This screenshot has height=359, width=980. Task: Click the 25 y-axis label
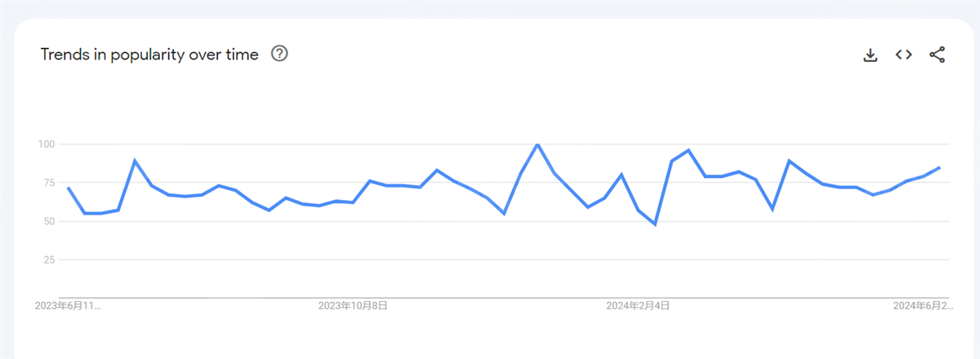click(x=48, y=259)
